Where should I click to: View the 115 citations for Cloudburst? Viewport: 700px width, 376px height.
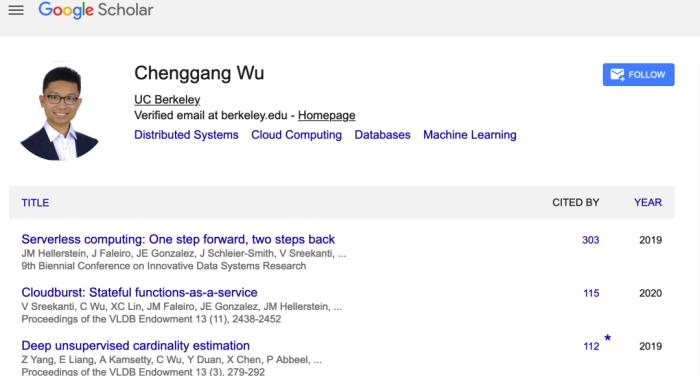point(591,293)
